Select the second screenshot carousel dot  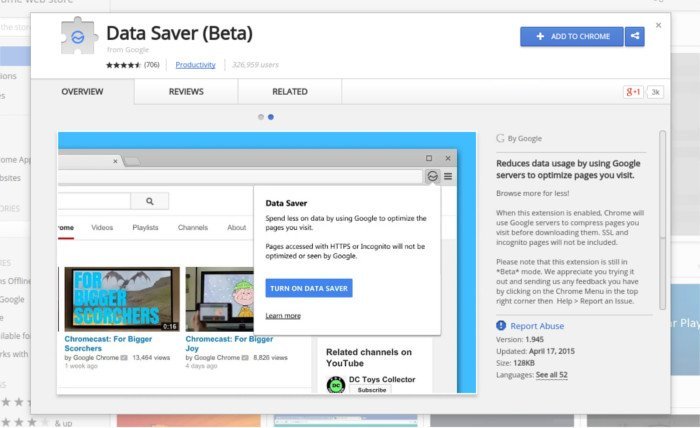point(271,117)
